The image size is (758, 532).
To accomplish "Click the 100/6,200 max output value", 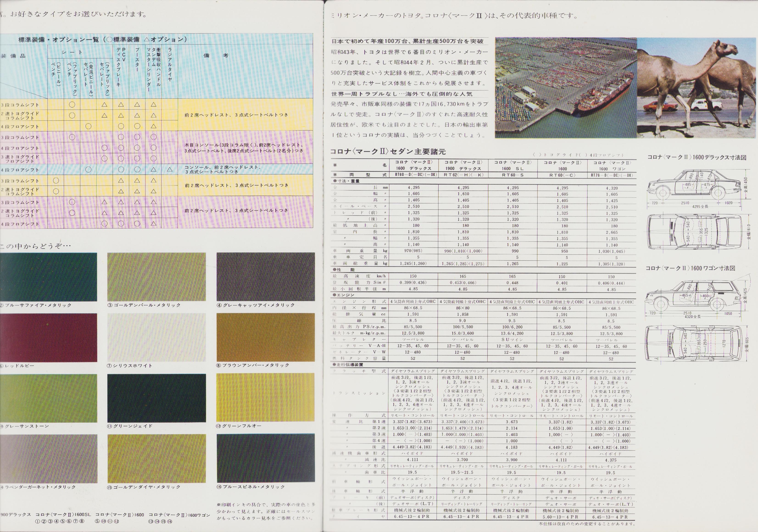I will (x=512, y=327).
